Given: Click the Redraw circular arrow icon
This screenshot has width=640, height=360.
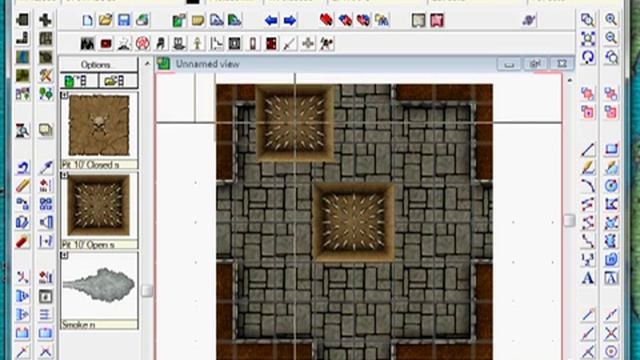Looking at the screenshot, I should 588,57.
